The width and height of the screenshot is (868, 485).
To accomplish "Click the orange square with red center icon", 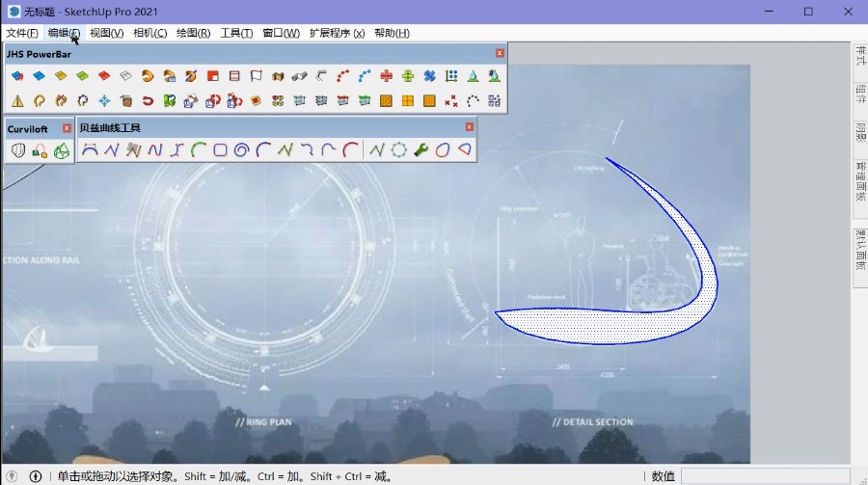I will point(256,101).
